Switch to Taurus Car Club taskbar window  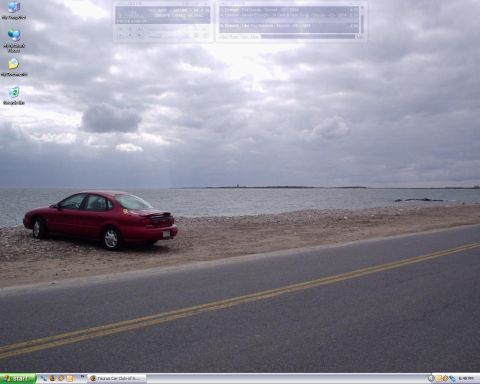pyautogui.click(x=117, y=378)
